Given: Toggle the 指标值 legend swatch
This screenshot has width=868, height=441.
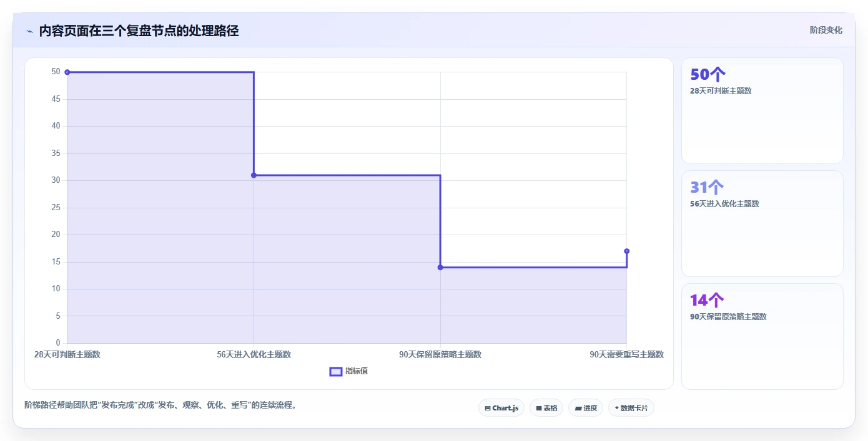Looking at the screenshot, I should tap(336, 371).
